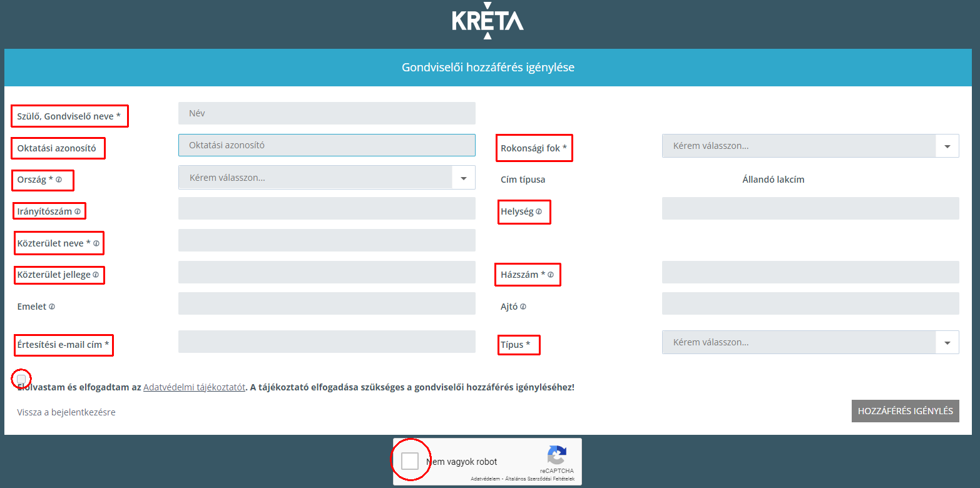Screen dimensions: 980x488
Task: Click the 'Nem vagyok robot' text
Action: pos(462,462)
